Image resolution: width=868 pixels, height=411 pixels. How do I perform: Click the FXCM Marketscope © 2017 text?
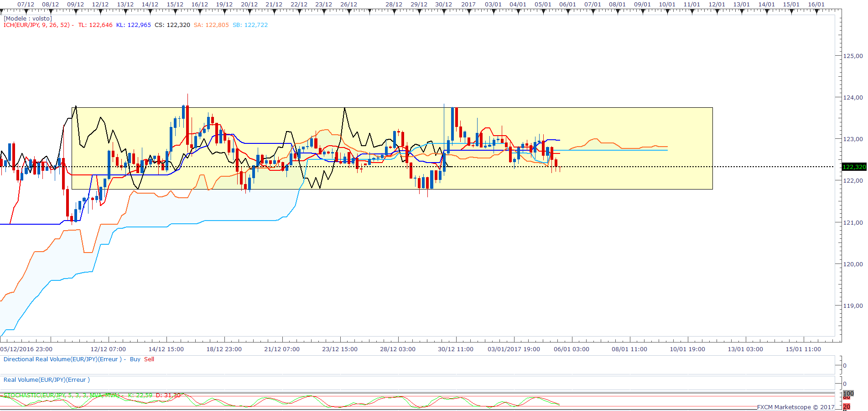tap(795, 407)
